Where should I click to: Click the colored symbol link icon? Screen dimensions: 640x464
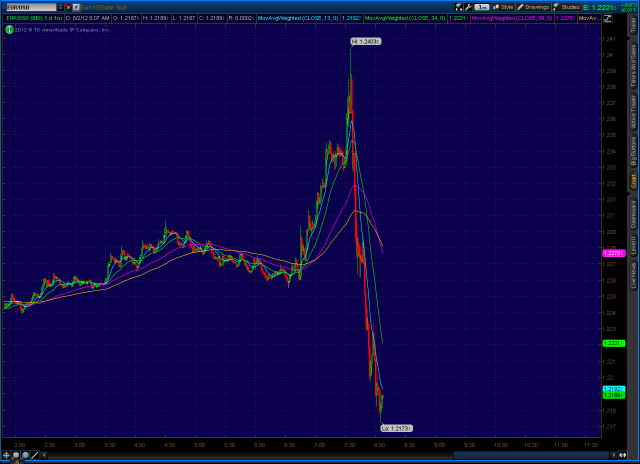(68, 7)
